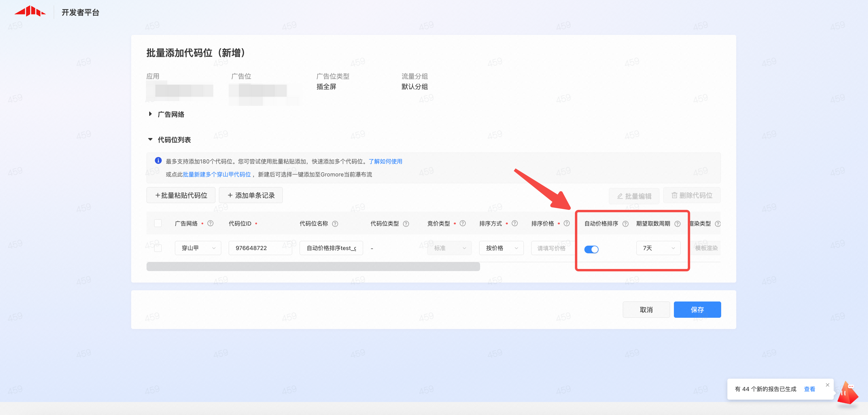868x415 pixels.
Task: Click the help icon beside 排序方式
Action: pyautogui.click(x=515, y=223)
